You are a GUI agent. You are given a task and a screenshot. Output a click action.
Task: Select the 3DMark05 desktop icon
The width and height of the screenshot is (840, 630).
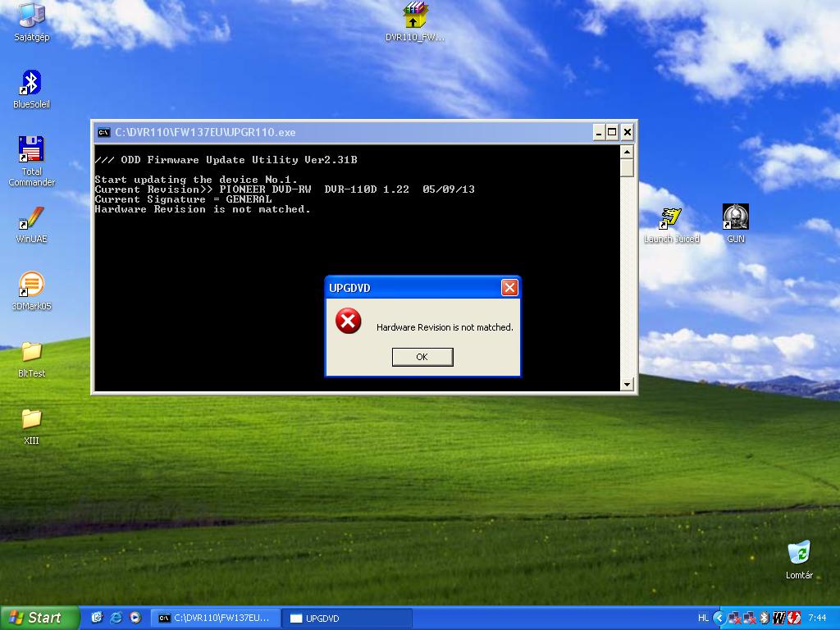(31, 285)
